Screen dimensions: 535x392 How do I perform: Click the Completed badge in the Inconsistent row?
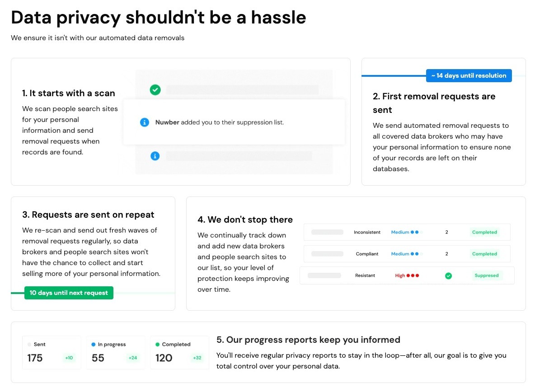[484, 232]
